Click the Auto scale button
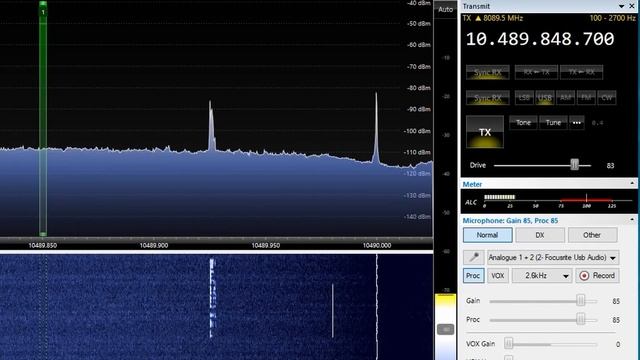 coord(445,9)
